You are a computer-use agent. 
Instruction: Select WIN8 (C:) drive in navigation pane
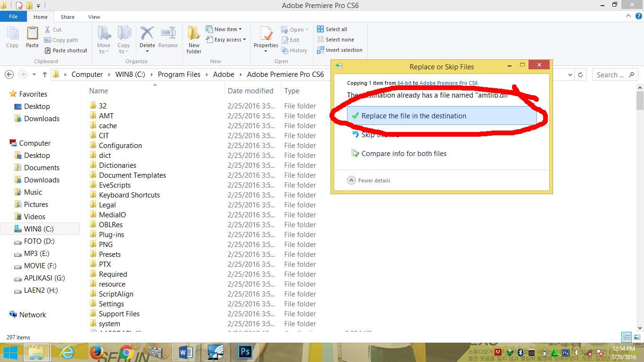coord(39,229)
